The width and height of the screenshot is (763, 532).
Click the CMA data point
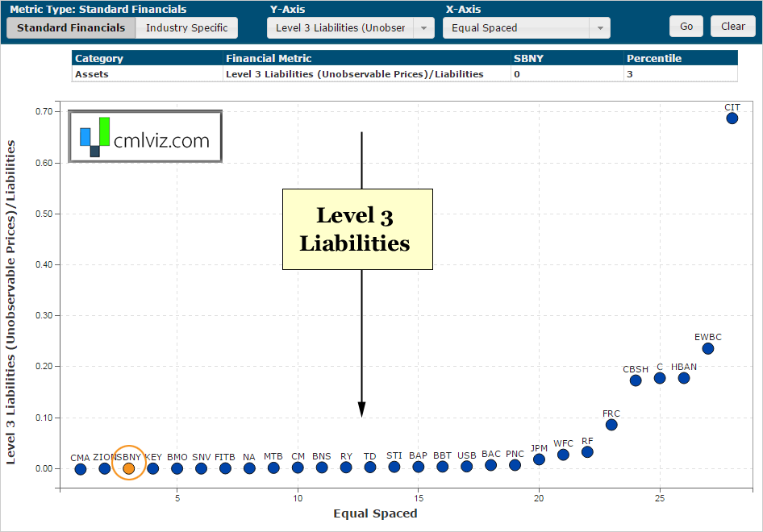click(x=80, y=469)
